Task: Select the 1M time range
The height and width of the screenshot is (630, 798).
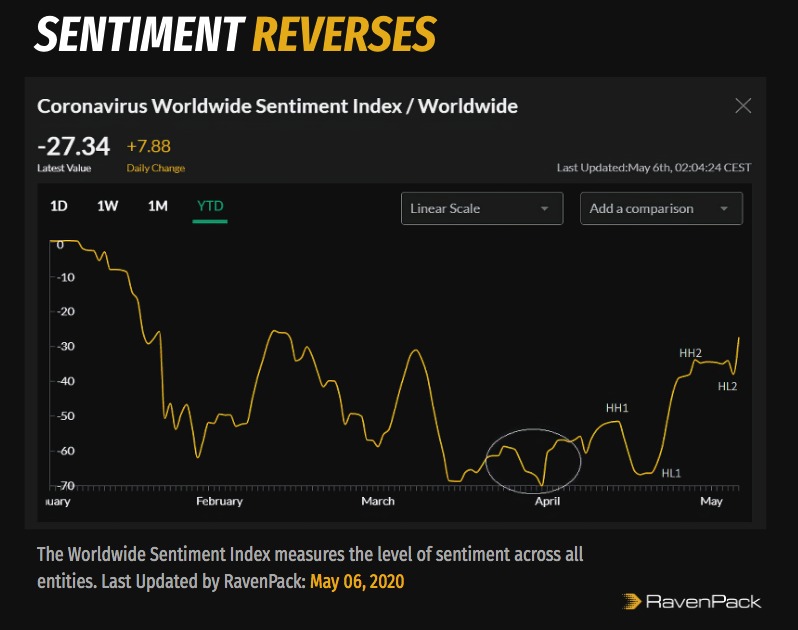Action: [158, 206]
